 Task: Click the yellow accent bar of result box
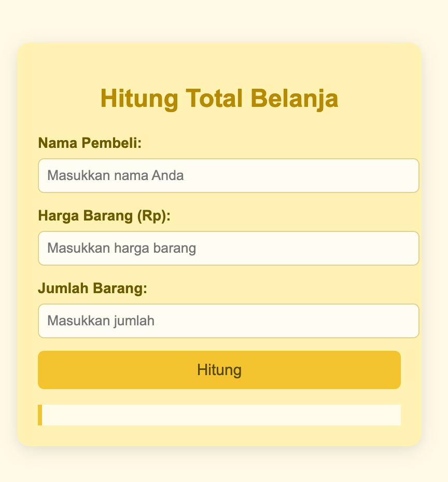pyautogui.click(x=40, y=415)
